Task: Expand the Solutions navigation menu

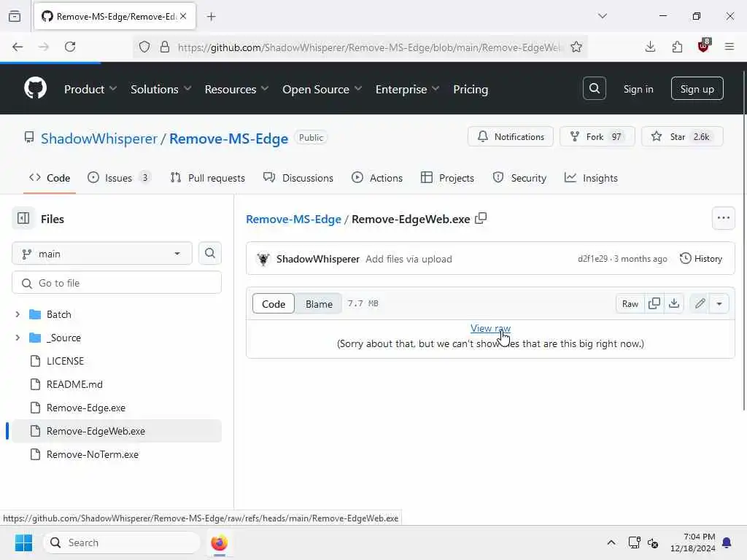Action: [160, 89]
